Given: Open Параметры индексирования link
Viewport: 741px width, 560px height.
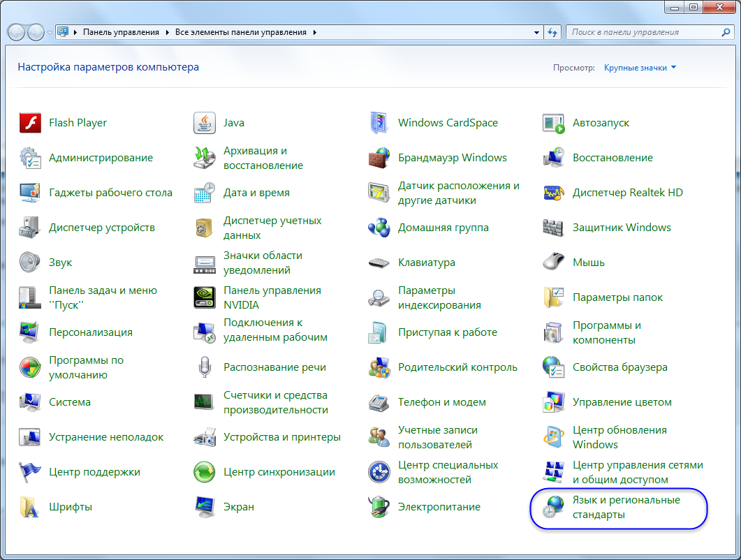Looking at the screenshot, I should pyautogui.click(x=439, y=297).
